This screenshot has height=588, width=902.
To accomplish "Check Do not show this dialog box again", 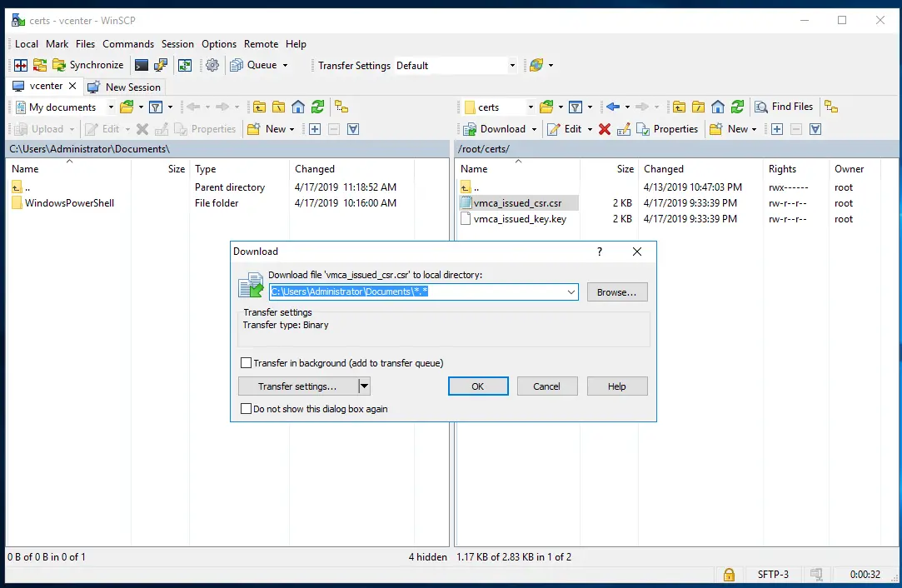I will click(247, 409).
